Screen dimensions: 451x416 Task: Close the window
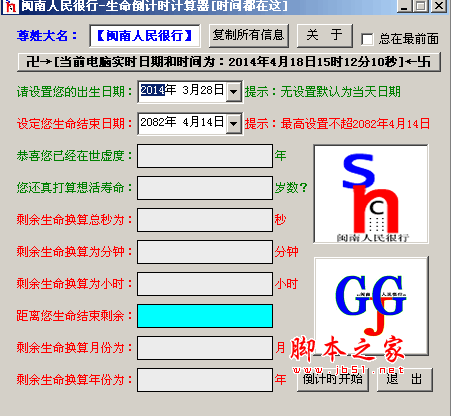click(x=438, y=6)
